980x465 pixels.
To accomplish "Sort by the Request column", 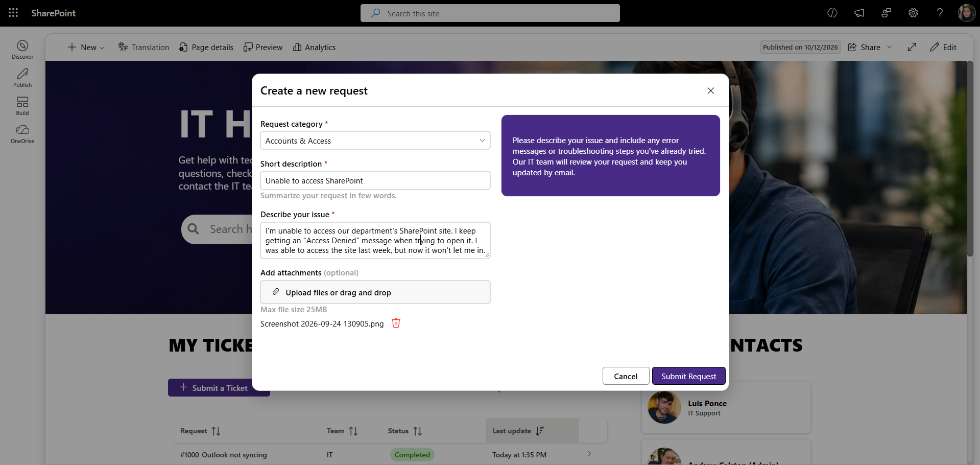I will 200,431.
